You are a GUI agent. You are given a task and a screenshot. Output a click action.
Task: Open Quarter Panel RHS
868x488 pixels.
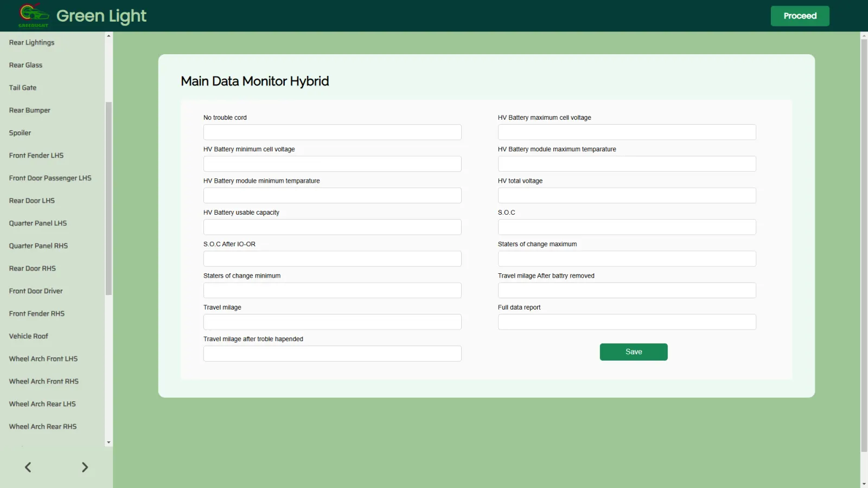click(39, 246)
